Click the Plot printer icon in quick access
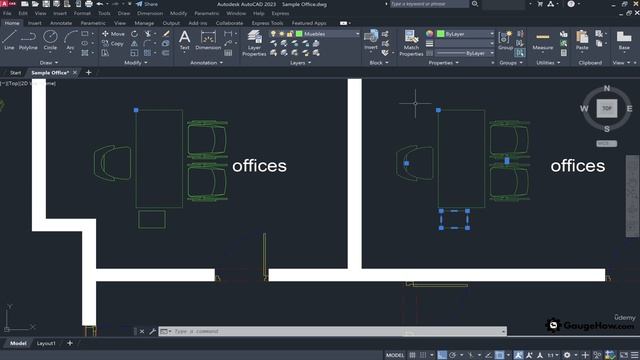The height and width of the screenshot is (360, 640). click(89, 4)
